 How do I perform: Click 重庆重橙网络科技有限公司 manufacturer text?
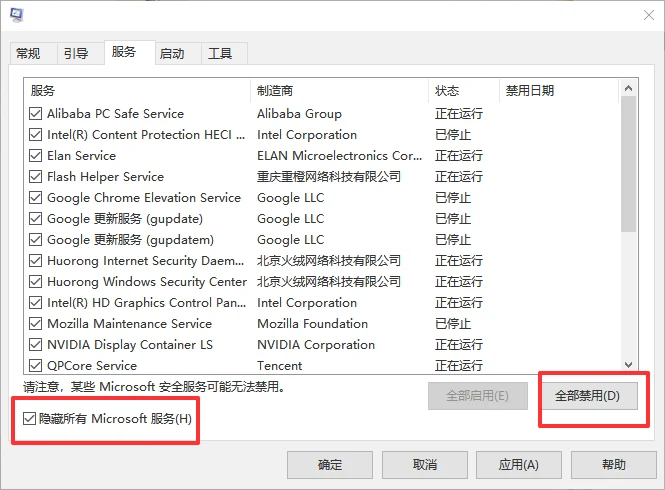pyautogui.click(x=329, y=176)
